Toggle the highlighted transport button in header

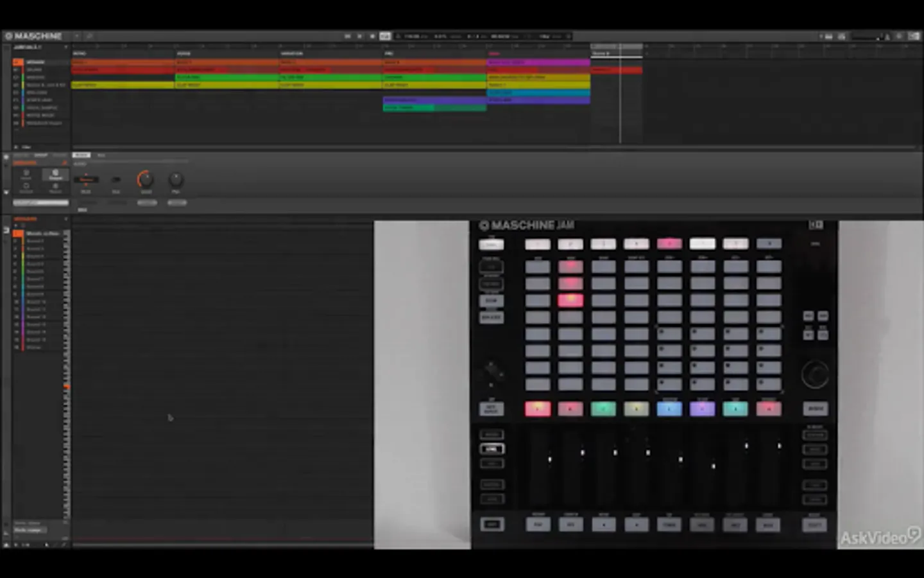coord(385,36)
